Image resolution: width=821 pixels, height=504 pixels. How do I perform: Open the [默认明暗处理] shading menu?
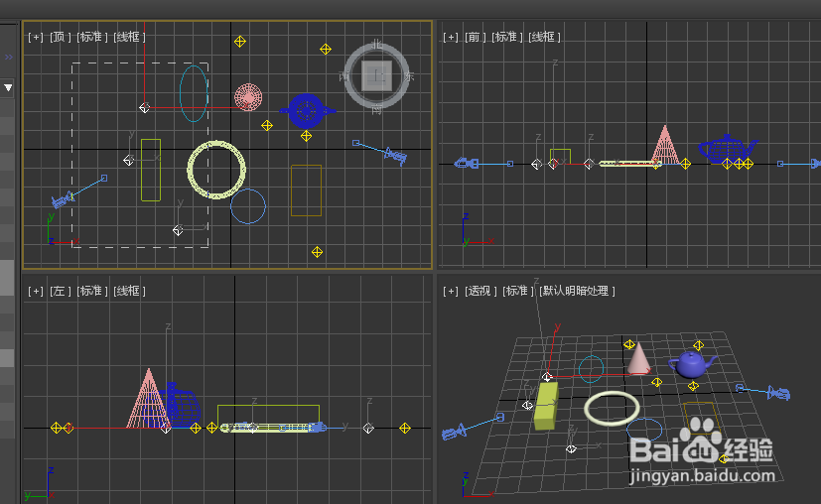pyautogui.click(x=577, y=291)
